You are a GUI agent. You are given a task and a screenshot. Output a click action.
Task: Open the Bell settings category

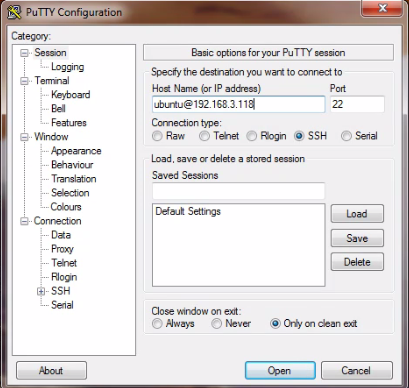[58, 109]
